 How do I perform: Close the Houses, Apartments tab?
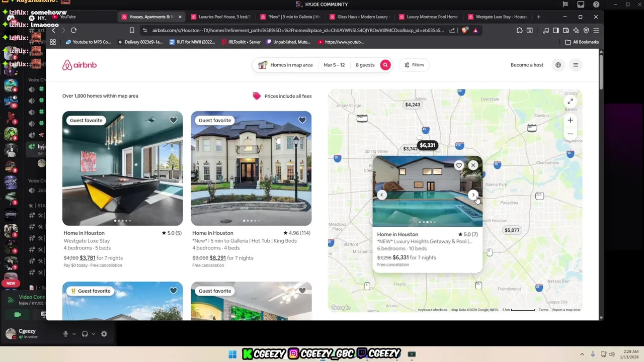click(x=180, y=17)
